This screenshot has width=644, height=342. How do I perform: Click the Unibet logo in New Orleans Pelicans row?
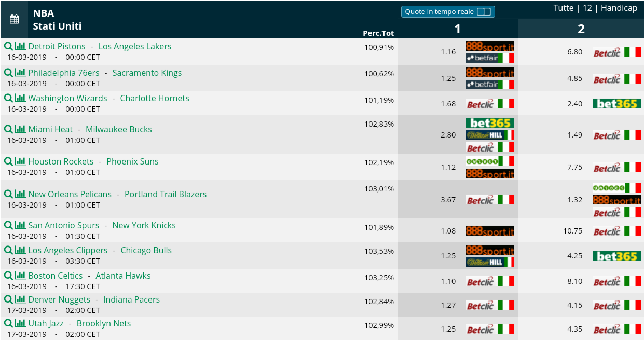tap(616, 187)
